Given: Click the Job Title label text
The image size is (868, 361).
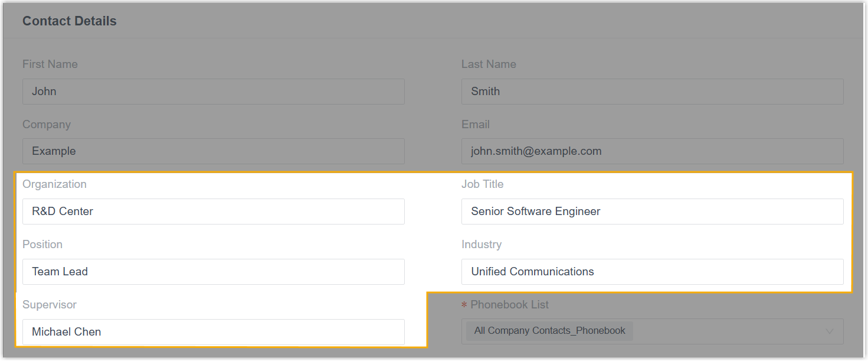Looking at the screenshot, I should (482, 184).
